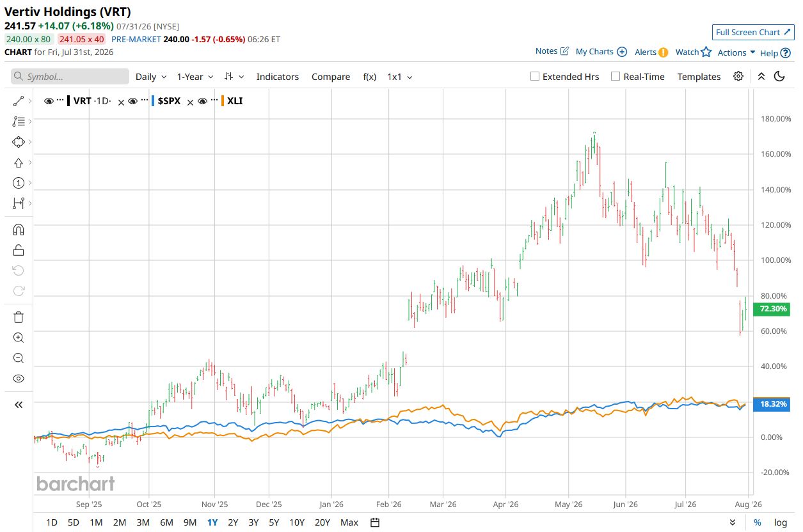Open the Fibonacci list tools icon
Screen dimensions: 803x532
tap(19, 121)
